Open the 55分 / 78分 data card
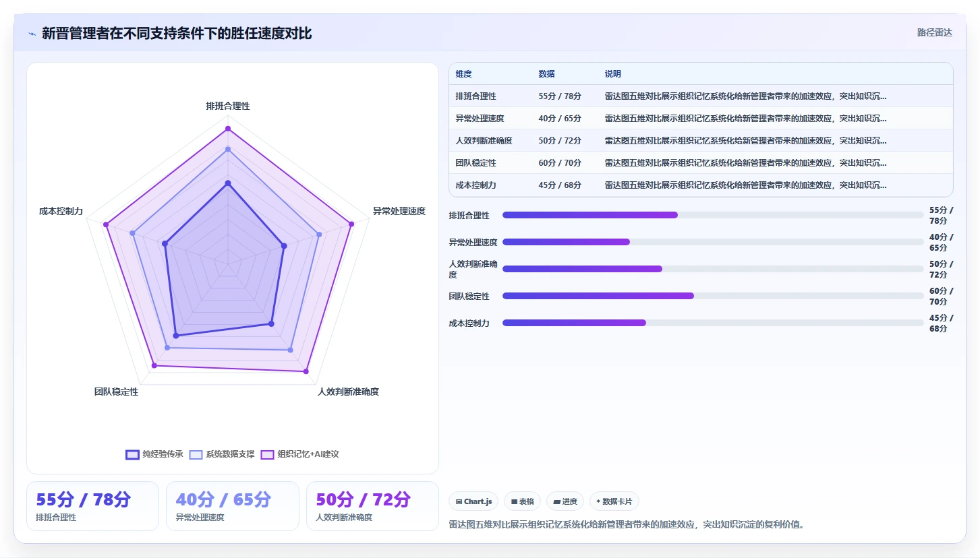Image resolution: width=980 pixels, height=558 pixels. pos(92,506)
